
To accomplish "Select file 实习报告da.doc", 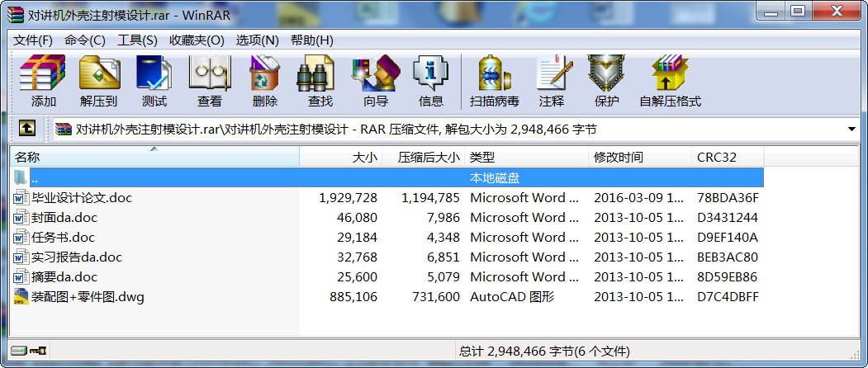I will pos(76,257).
